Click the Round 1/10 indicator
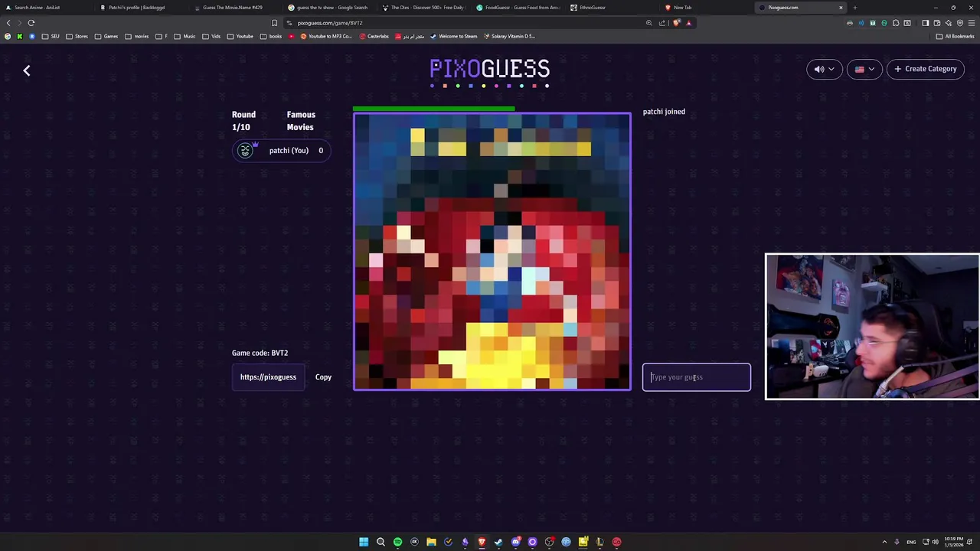Screen dimensions: 980x551 pyautogui.click(x=243, y=121)
